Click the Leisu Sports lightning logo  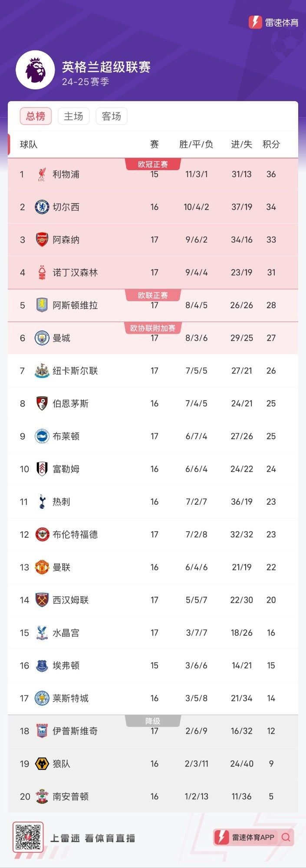point(255,22)
